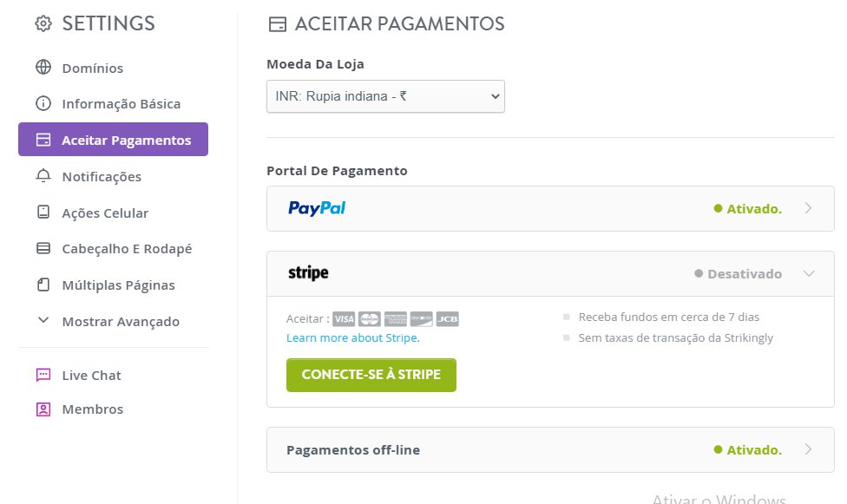Click the Cabeçalho E Rodapé layout icon
The image size is (847, 504).
click(x=43, y=248)
